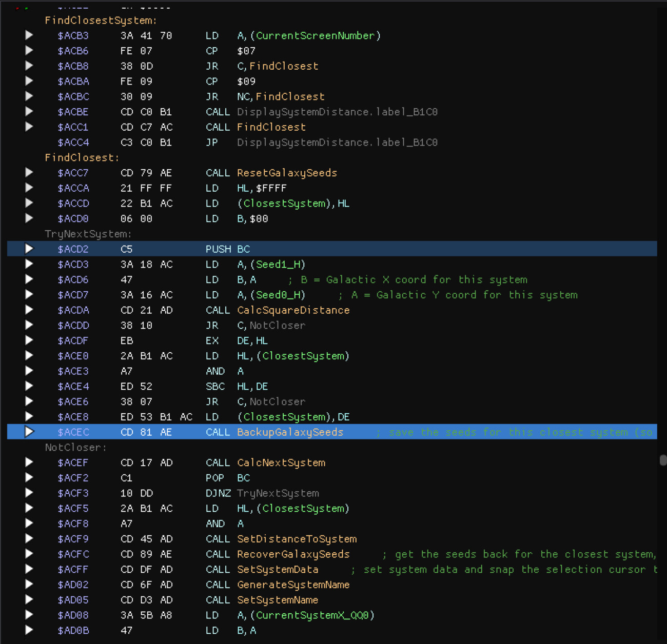Click the arrow marker beside address $ACE4
This screenshot has height=644, width=667.
coord(29,386)
